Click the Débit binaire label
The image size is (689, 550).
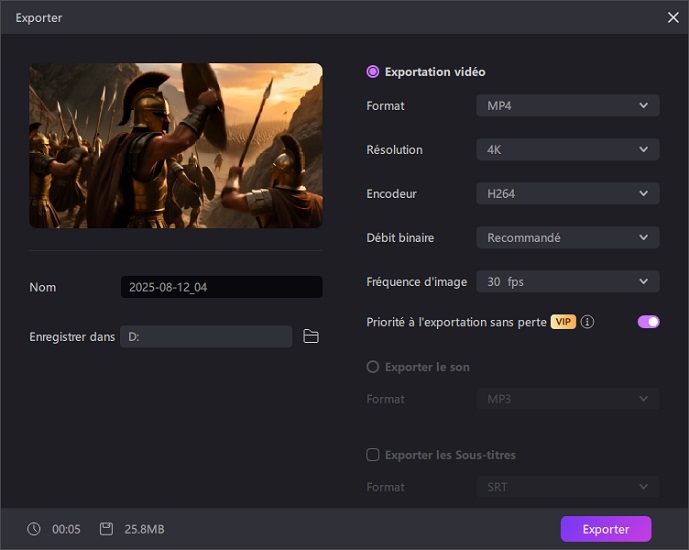coord(400,238)
